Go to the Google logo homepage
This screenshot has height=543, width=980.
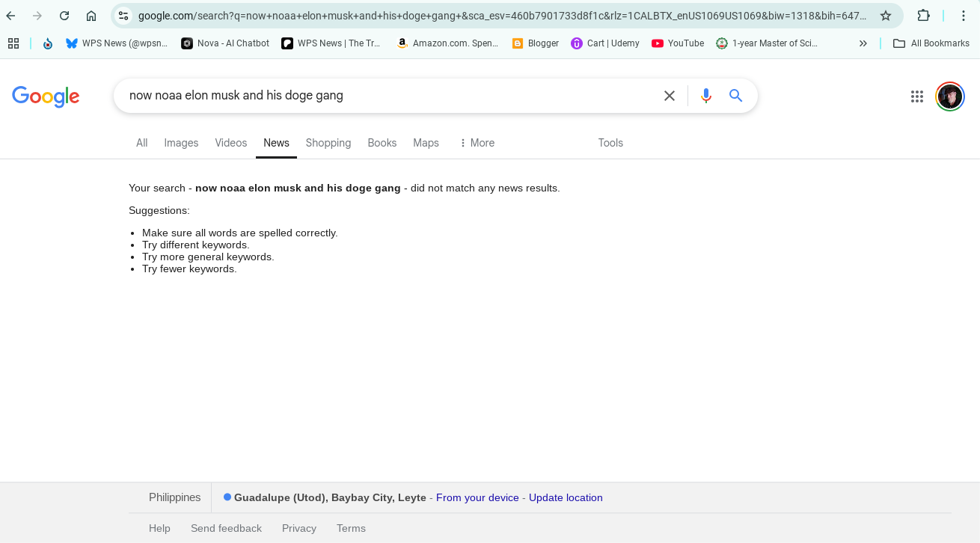46,96
